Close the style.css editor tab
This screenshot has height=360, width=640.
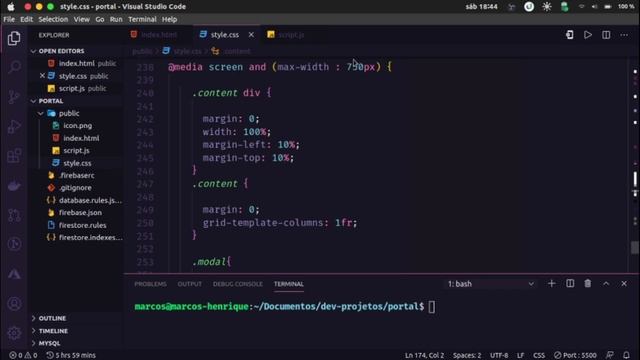click(251, 35)
